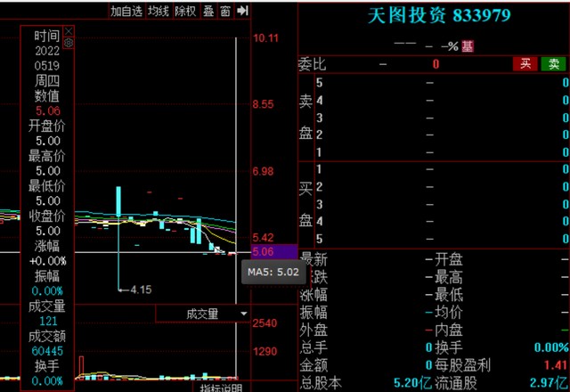
Task: Click the tall cyan candlestick on chart
Action: (118, 202)
